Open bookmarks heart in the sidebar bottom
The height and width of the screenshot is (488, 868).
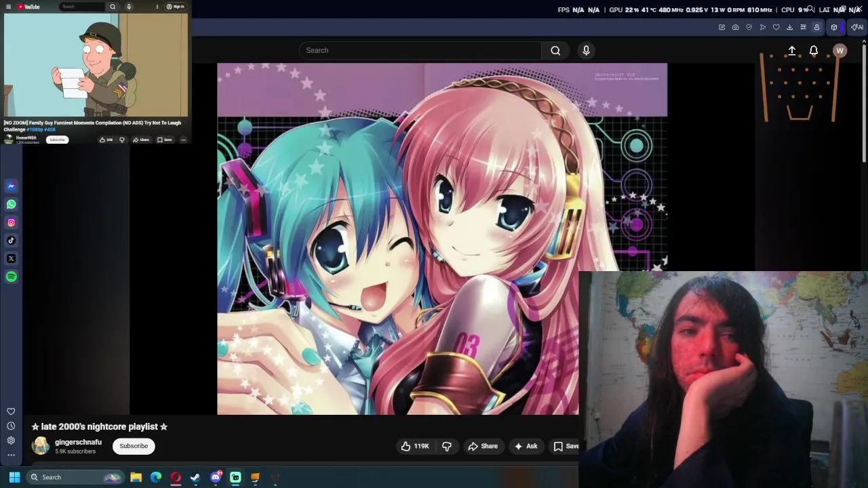click(x=11, y=411)
